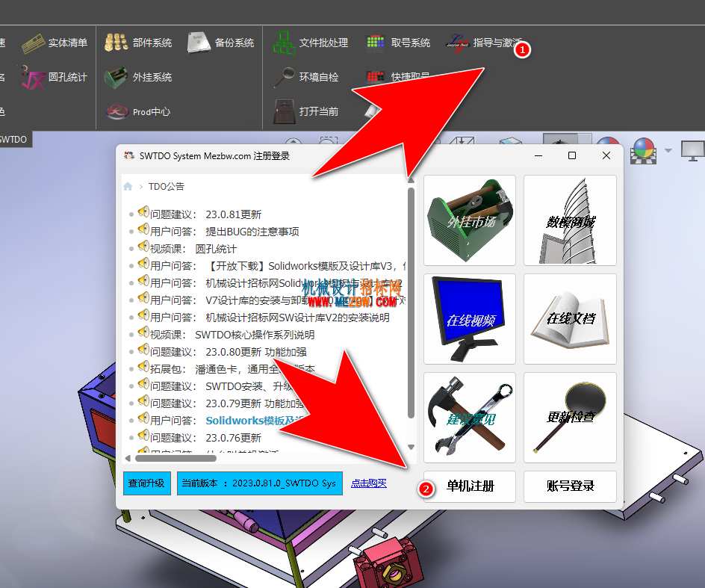Minimize the SWTDO registration dialog
The width and height of the screenshot is (705, 588).
point(538,155)
